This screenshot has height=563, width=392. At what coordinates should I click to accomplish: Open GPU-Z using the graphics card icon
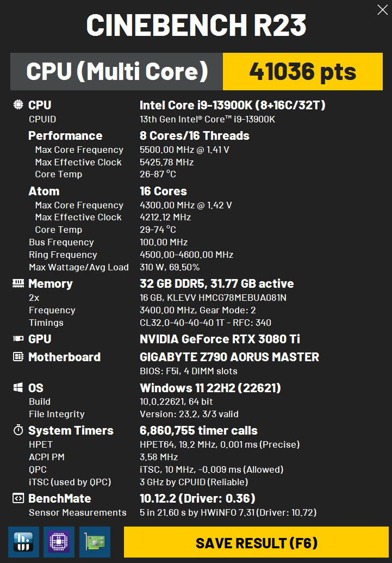(x=95, y=542)
